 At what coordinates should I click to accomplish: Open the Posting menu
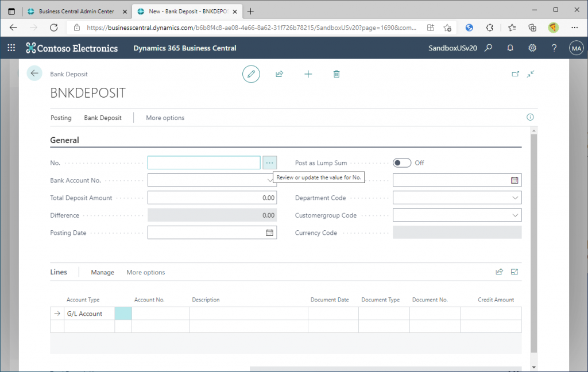[x=61, y=118]
